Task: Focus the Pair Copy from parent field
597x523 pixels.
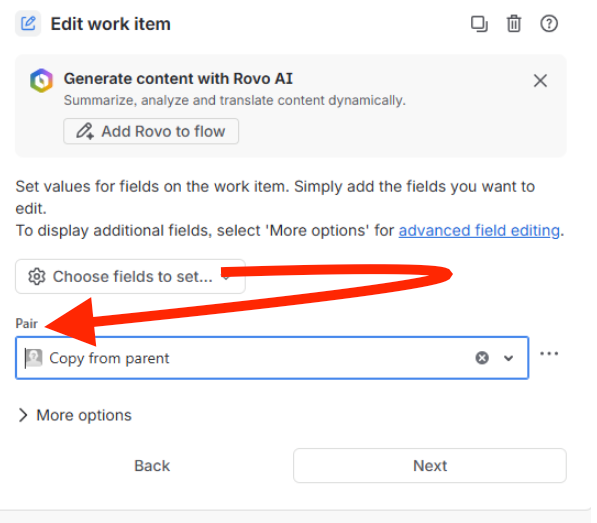Action: click(272, 358)
